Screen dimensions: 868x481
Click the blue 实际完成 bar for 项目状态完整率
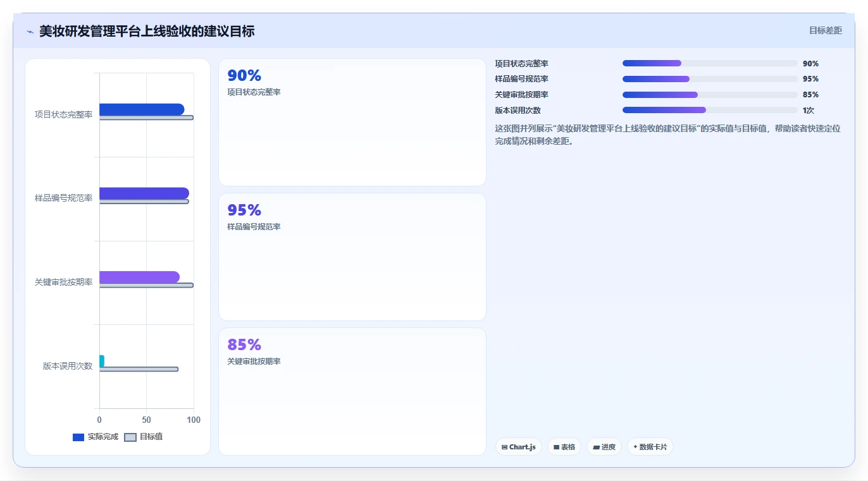(x=142, y=109)
